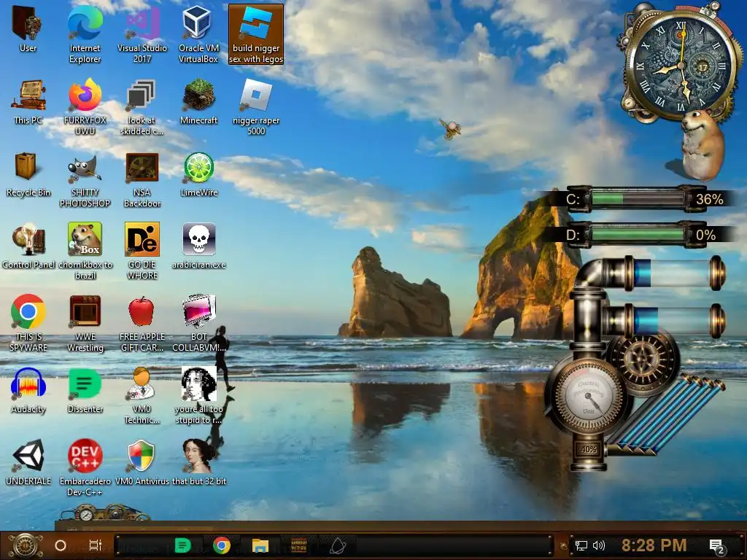This screenshot has width=747, height=560.
Task: Launch the UNDERTALE Unity shortcut
Action: tap(28, 463)
